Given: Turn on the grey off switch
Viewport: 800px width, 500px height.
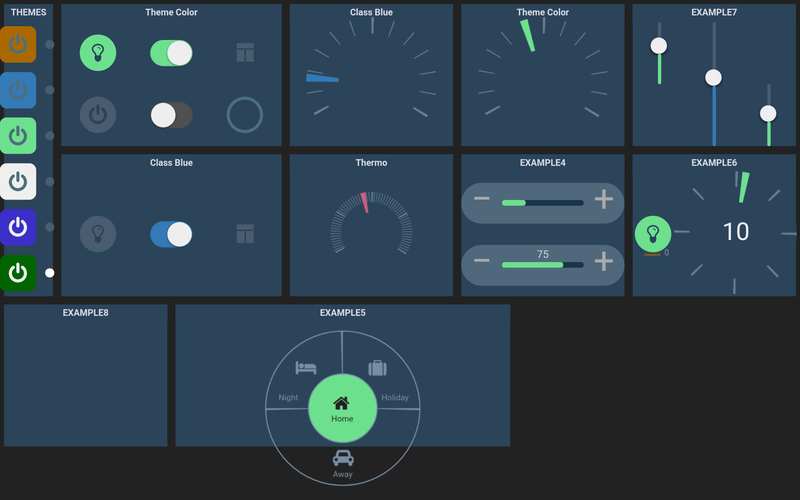Looking at the screenshot, I should (171, 115).
